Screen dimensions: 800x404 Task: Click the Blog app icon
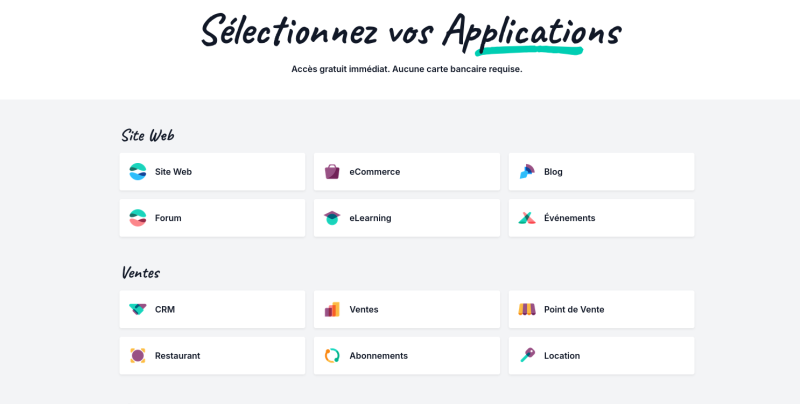[x=527, y=172]
